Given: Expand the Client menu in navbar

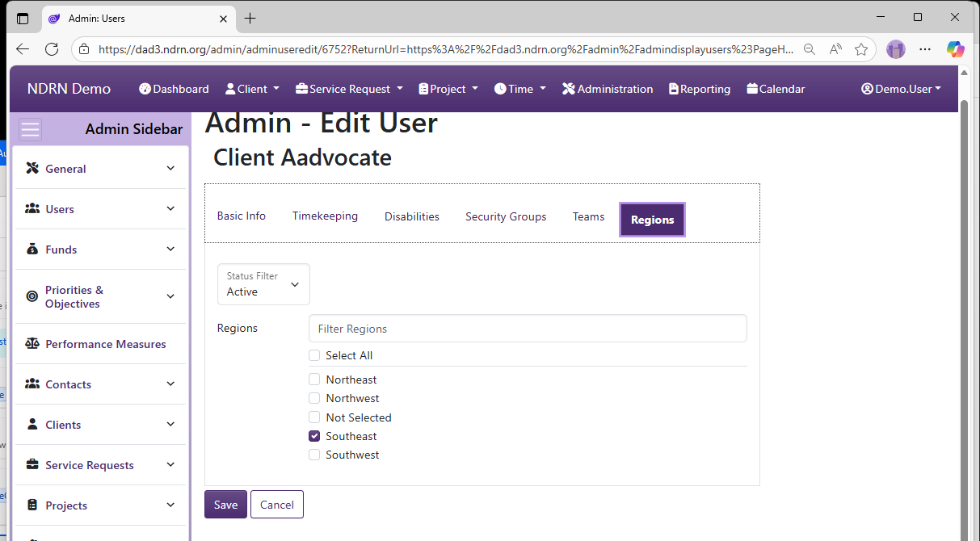Looking at the screenshot, I should (252, 89).
